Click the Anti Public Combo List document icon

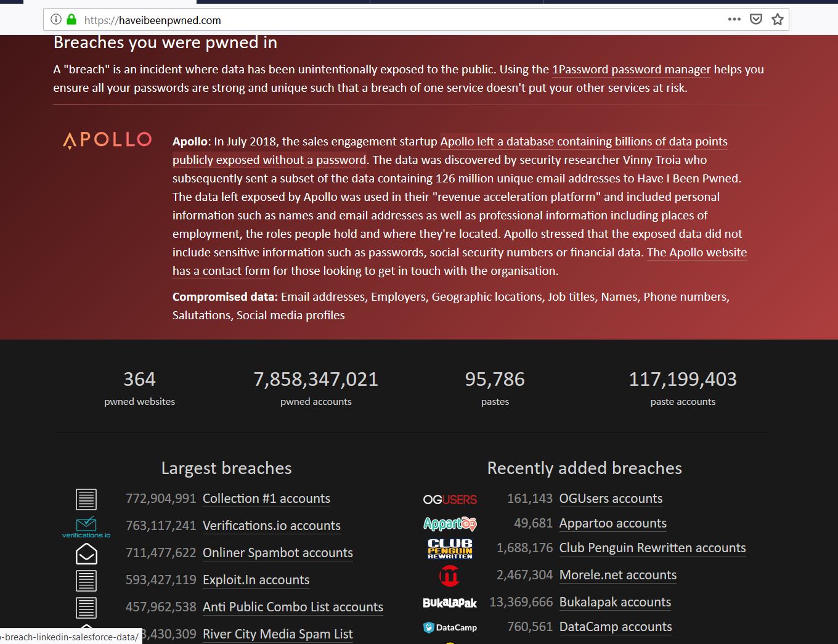pos(86,608)
